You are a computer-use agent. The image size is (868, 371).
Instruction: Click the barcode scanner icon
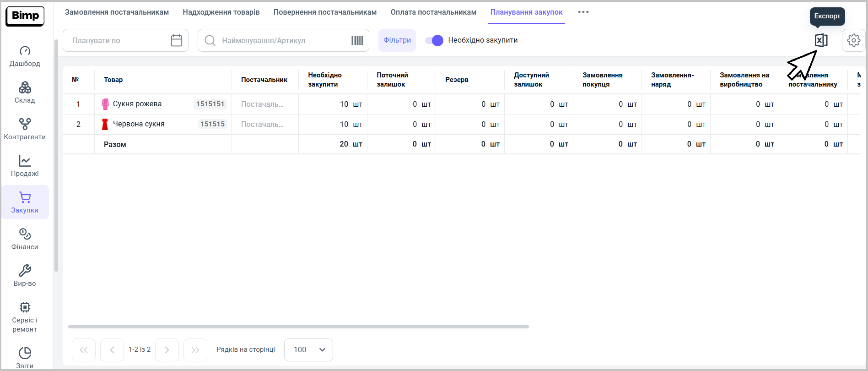click(357, 40)
